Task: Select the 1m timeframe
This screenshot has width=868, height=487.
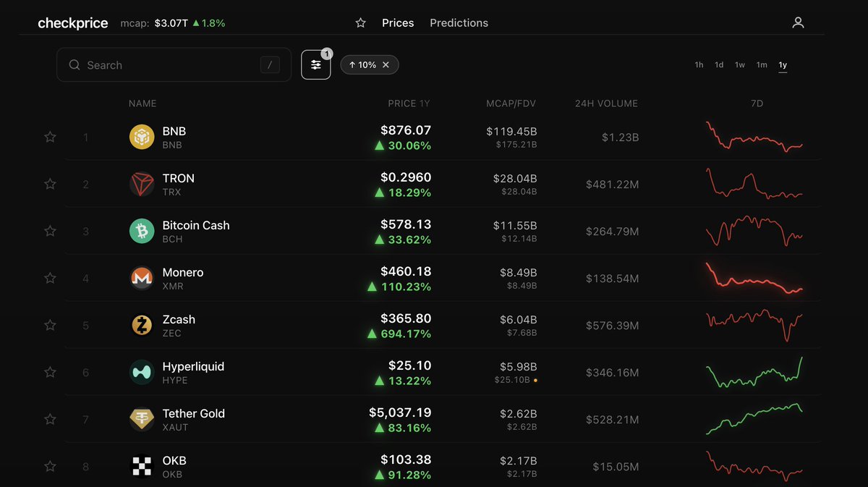Action: pos(761,64)
